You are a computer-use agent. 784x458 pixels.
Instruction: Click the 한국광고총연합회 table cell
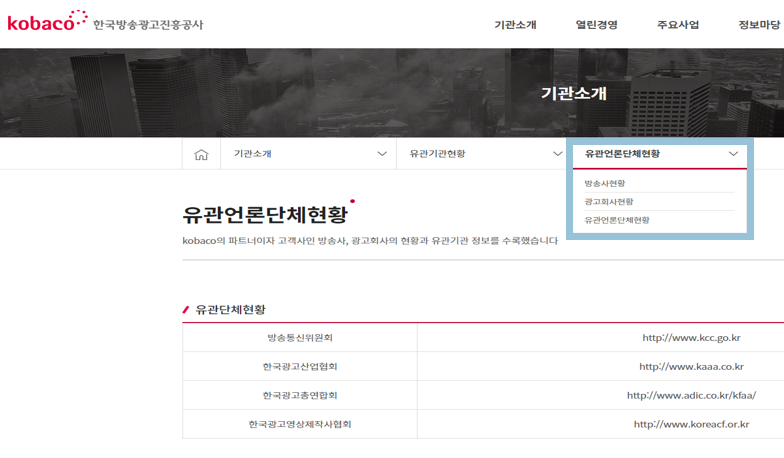click(300, 396)
